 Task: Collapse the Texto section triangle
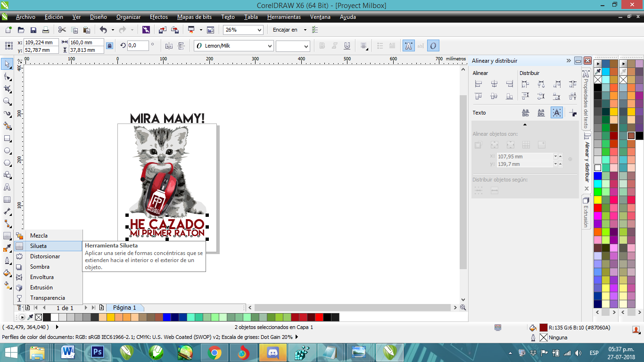[525, 124]
